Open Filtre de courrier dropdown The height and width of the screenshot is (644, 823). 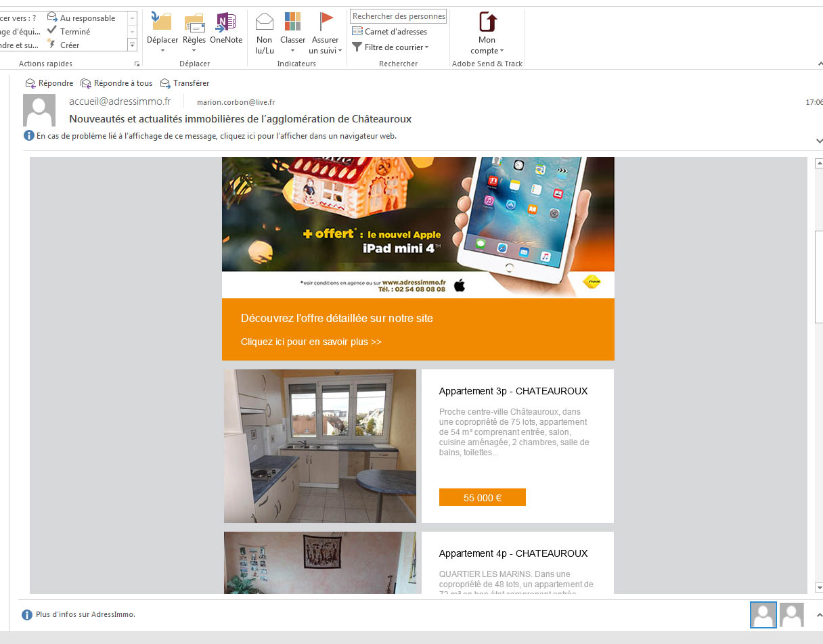coord(391,47)
